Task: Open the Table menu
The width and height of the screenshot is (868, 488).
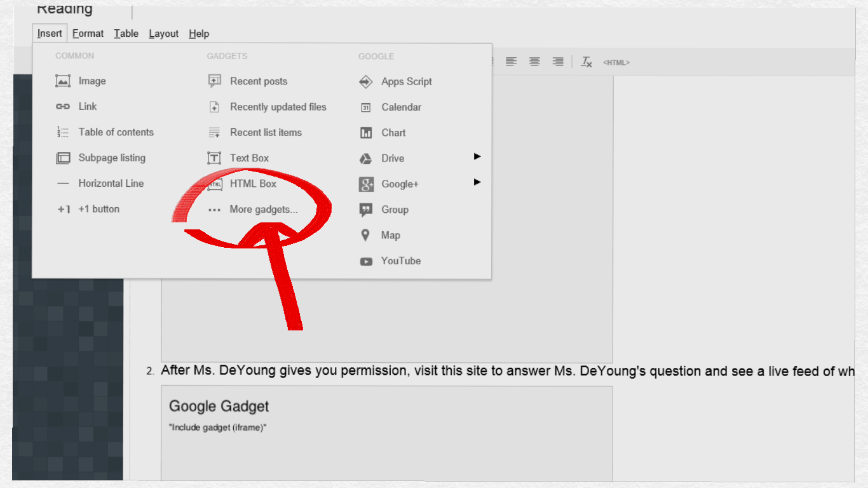Action: [x=126, y=34]
